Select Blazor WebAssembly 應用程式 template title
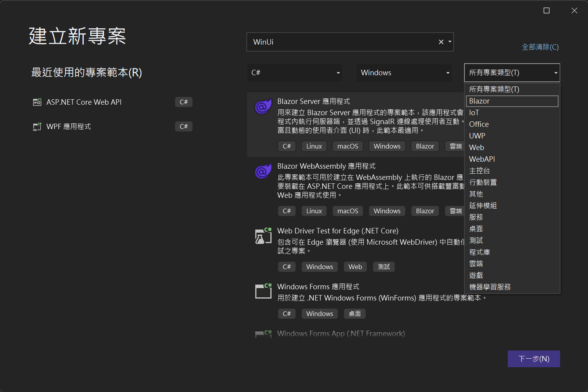588x392 pixels. (326, 166)
